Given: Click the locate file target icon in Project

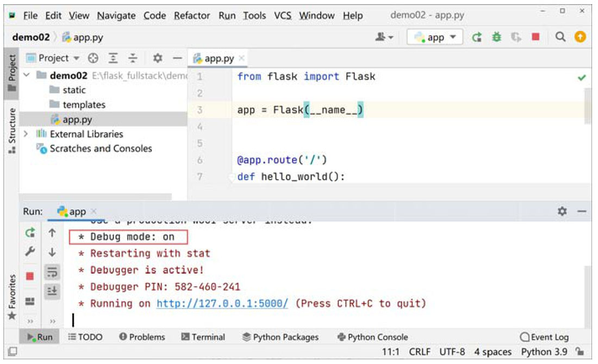Looking at the screenshot, I should pyautogui.click(x=92, y=58).
